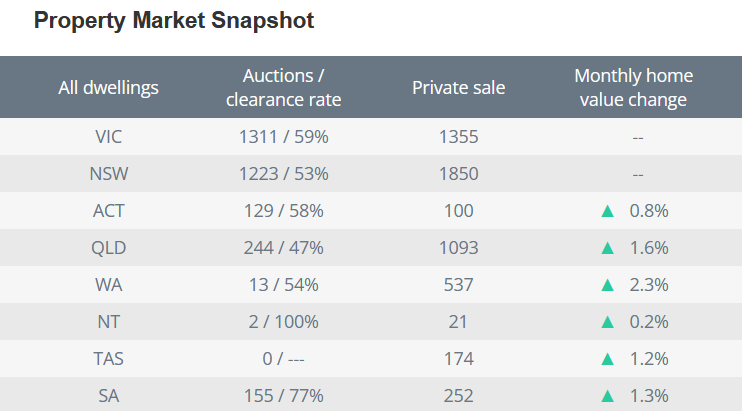This screenshot has width=742, height=411.
Task: Select the NT clearance rate 2 / 100%
Action: pyautogui.click(x=283, y=322)
